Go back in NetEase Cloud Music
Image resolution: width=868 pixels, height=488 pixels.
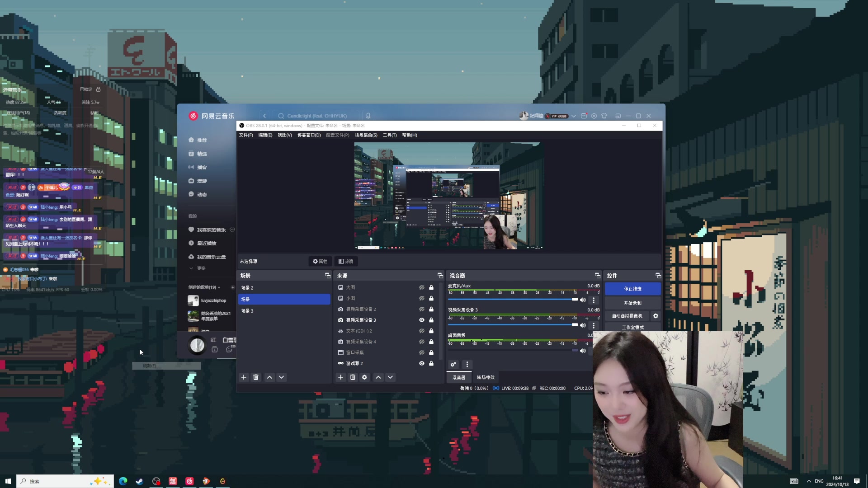pyautogui.click(x=265, y=116)
